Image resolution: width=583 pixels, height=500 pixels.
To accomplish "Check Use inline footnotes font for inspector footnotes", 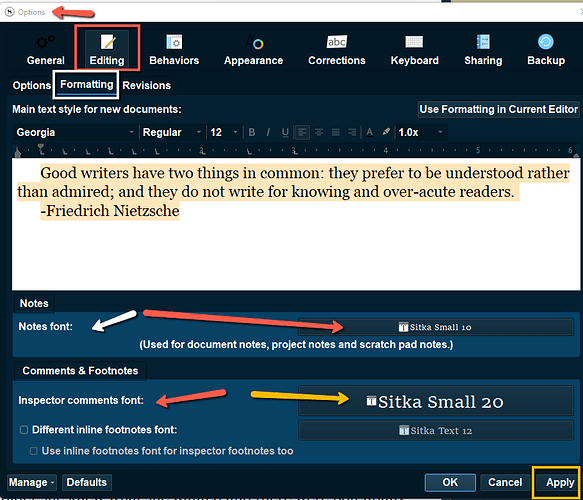I will click(33, 451).
